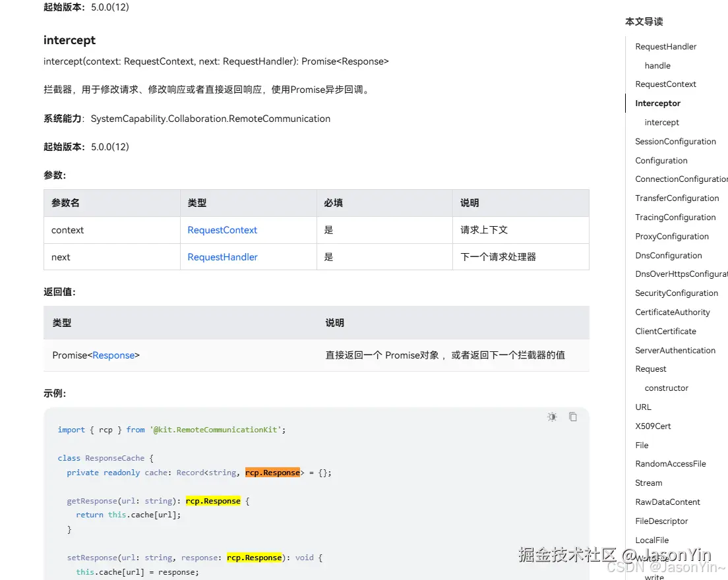Go to LocalFile in the table of contents
728x580 pixels.
(x=652, y=540)
